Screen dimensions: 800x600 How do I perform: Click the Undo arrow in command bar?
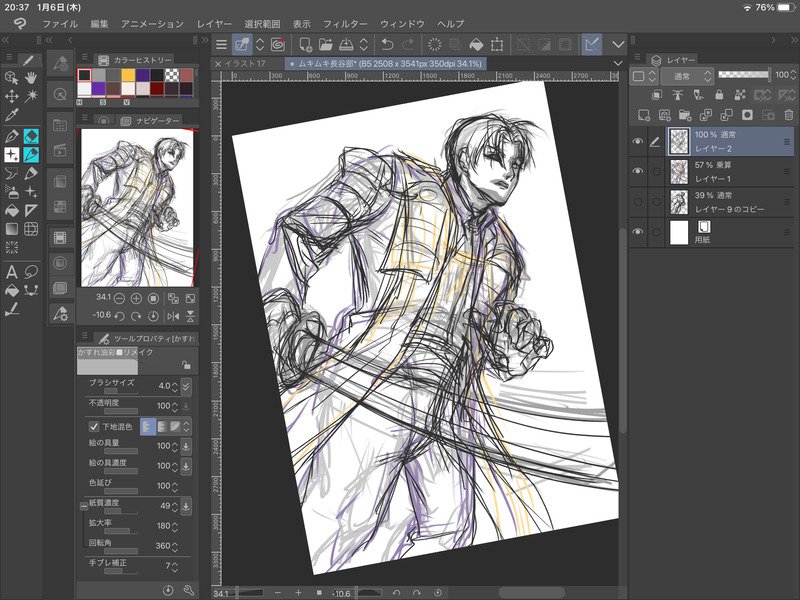point(387,44)
